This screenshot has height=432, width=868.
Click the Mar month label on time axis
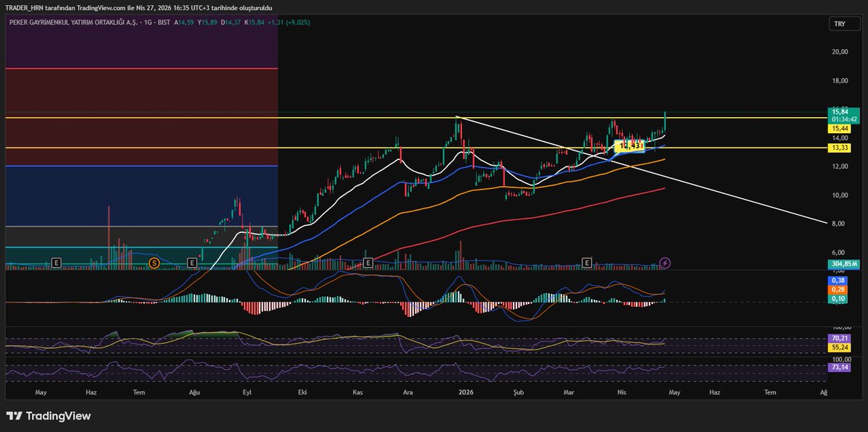[569, 392]
